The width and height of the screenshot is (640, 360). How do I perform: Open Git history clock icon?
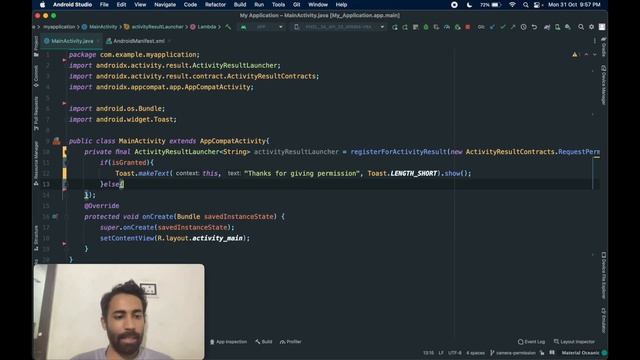(524, 27)
